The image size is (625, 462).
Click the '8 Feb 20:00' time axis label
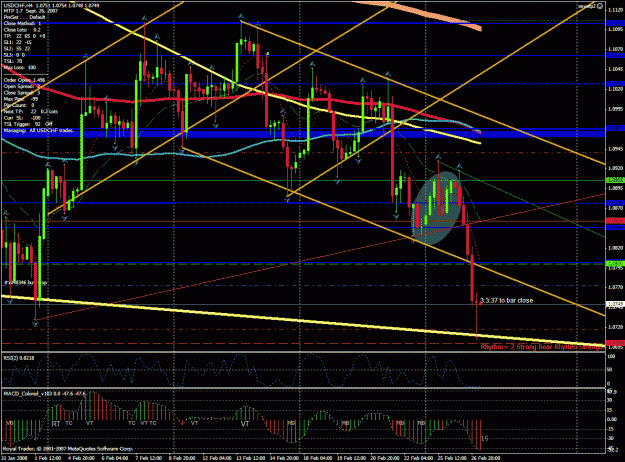[182, 458]
